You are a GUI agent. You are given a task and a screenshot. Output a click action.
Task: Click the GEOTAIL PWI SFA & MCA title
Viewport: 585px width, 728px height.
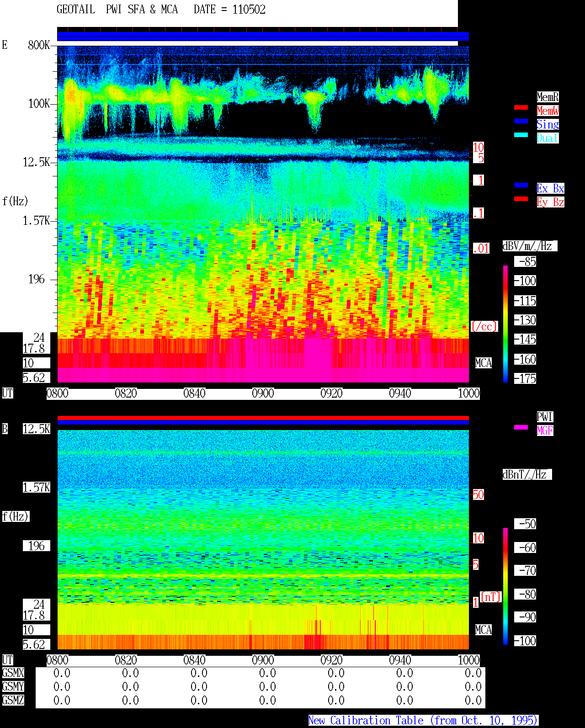pos(117,10)
